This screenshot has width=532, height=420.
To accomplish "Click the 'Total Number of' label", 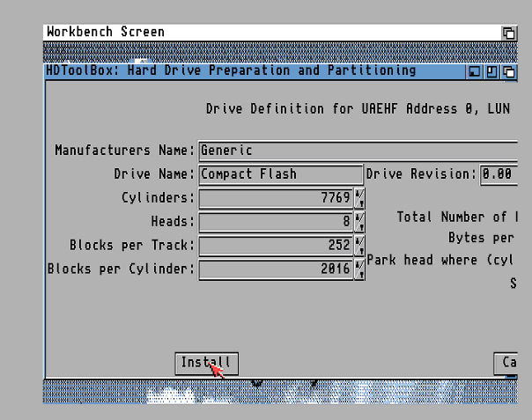I will pyautogui.click(x=458, y=217).
